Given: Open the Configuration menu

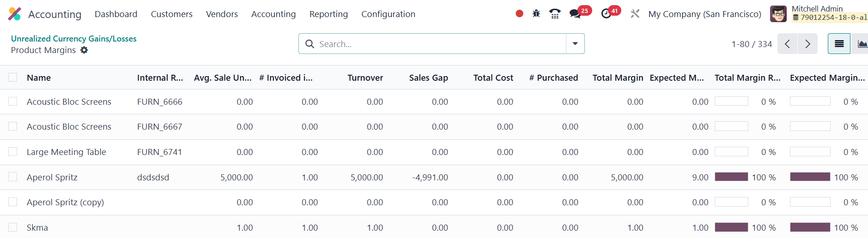Looking at the screenshot, I should 388,14.
